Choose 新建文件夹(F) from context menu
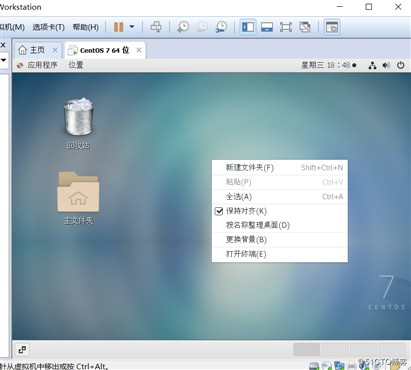The image size is (411, 370). pos(280,167)
